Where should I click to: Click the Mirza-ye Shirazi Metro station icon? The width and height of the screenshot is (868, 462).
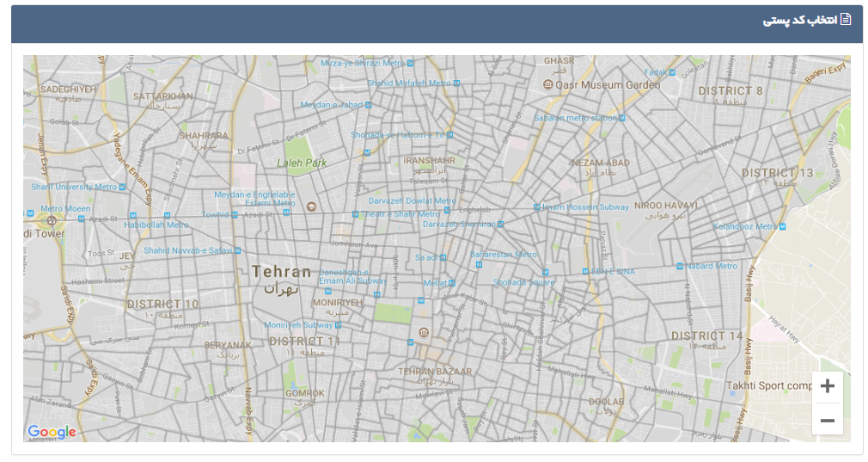coord(410,63)
